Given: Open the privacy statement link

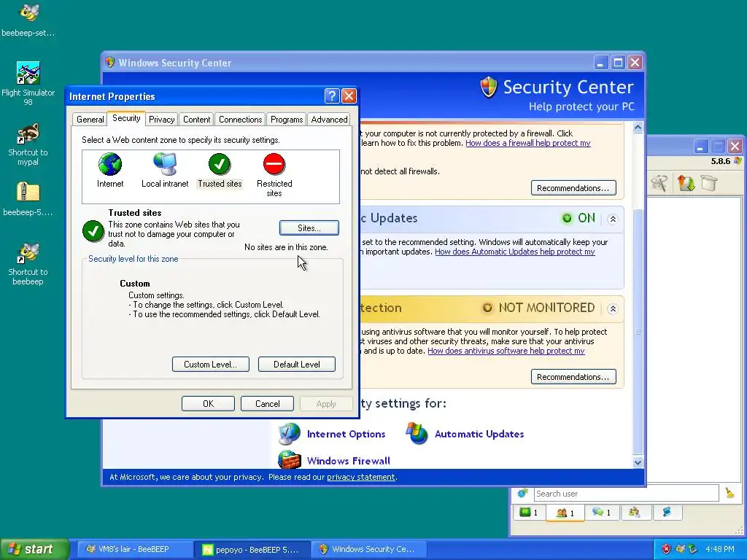Looking at the screenshot, I should pos(360,477).
